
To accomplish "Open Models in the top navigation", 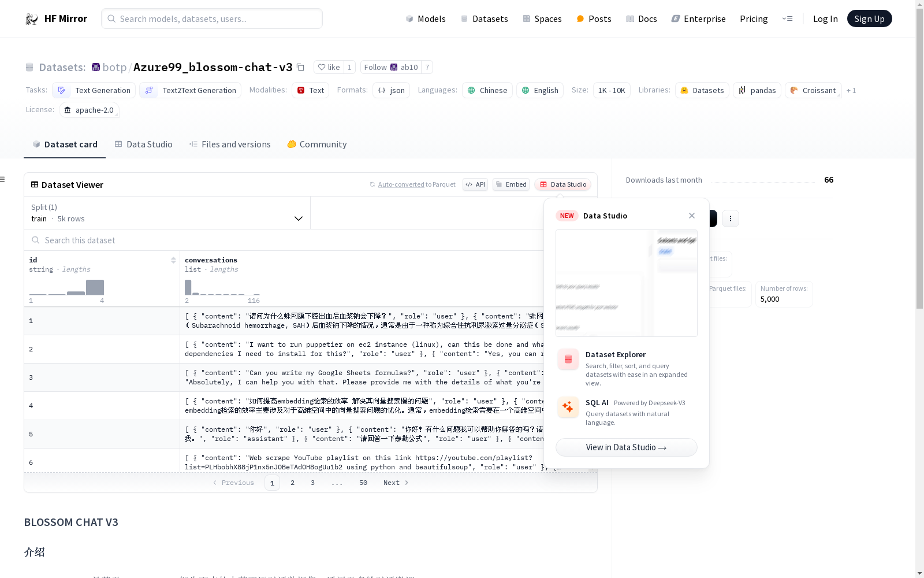I will click(426, 18).
